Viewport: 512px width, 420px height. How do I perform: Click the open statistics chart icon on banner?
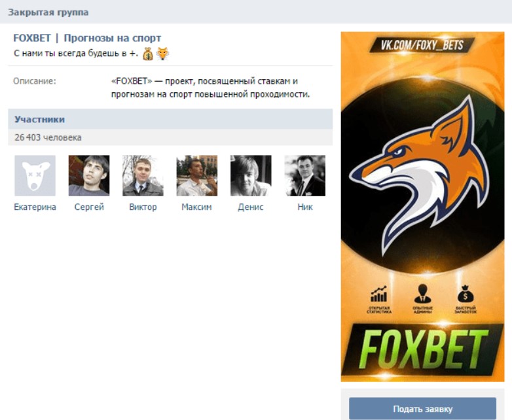pyautogui.click(x=379, y=294)
